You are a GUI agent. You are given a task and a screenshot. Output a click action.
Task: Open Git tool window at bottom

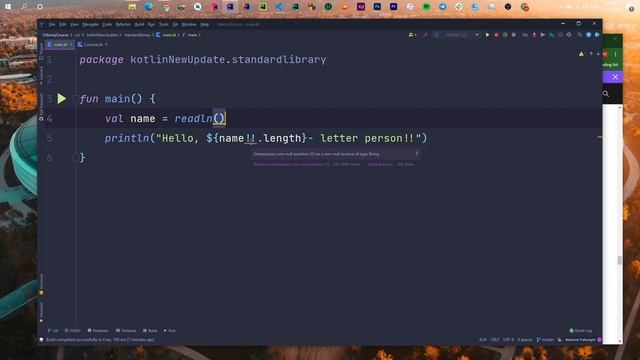pyautogui.click(x=53, y=331)
